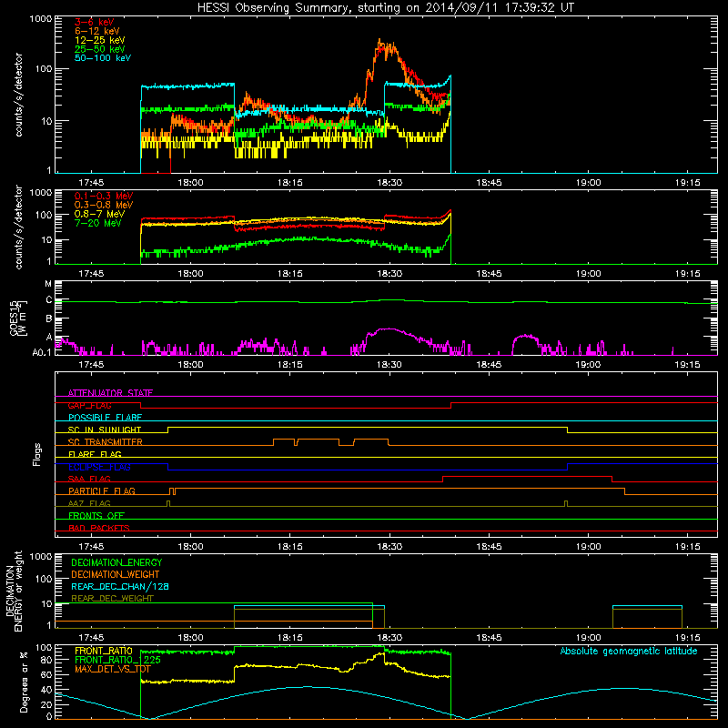Click the DECIMATION ENERGY or weight axis label
This screenshot has height=728, width=728.
click(14, 591)
